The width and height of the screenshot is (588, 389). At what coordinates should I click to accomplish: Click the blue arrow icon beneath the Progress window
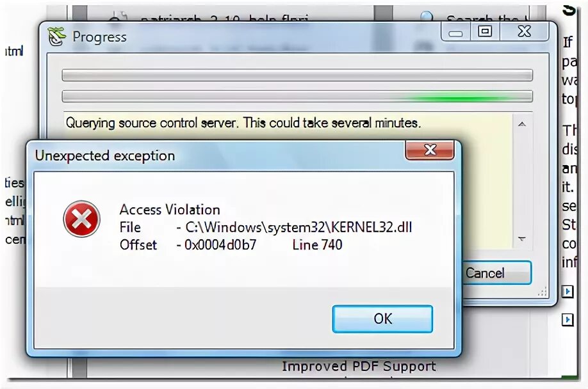[x=568, y=320]
